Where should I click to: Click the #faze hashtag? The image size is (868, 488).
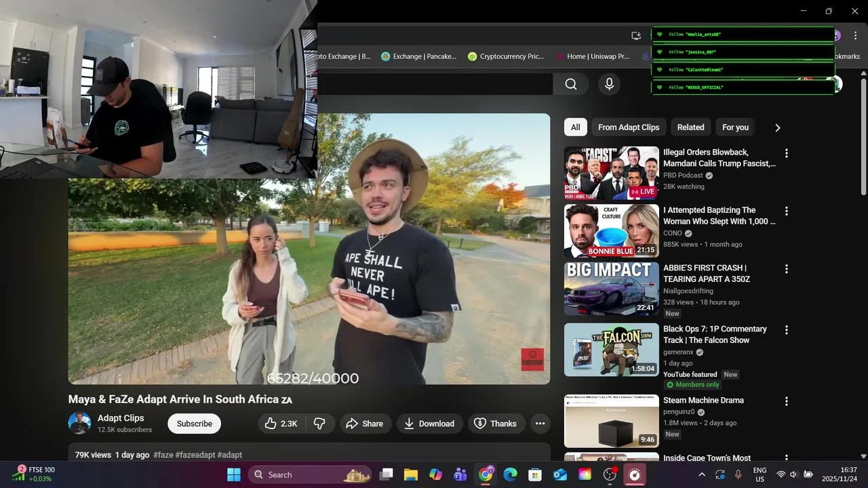click(163, 455)
